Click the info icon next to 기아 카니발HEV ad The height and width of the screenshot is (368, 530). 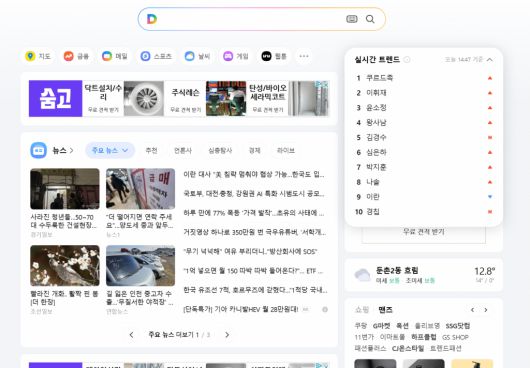pyautogui.click(x=325, y=310)
